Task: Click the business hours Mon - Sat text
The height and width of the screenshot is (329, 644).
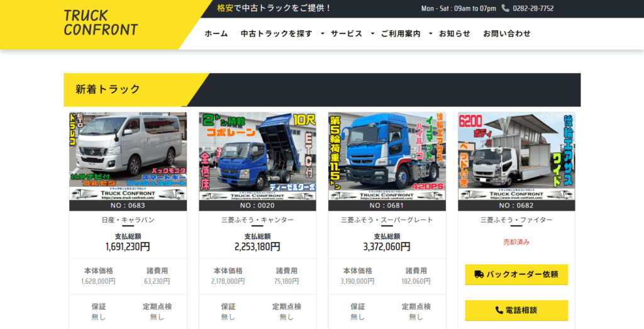Action: (458, 9)
